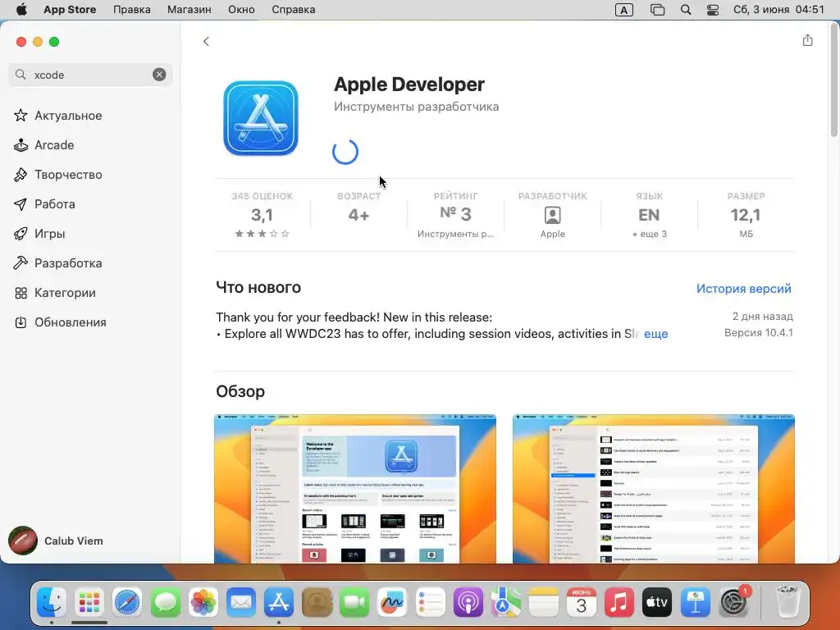
Task: Open the Правка menu
Action: (x=132, y=10)
